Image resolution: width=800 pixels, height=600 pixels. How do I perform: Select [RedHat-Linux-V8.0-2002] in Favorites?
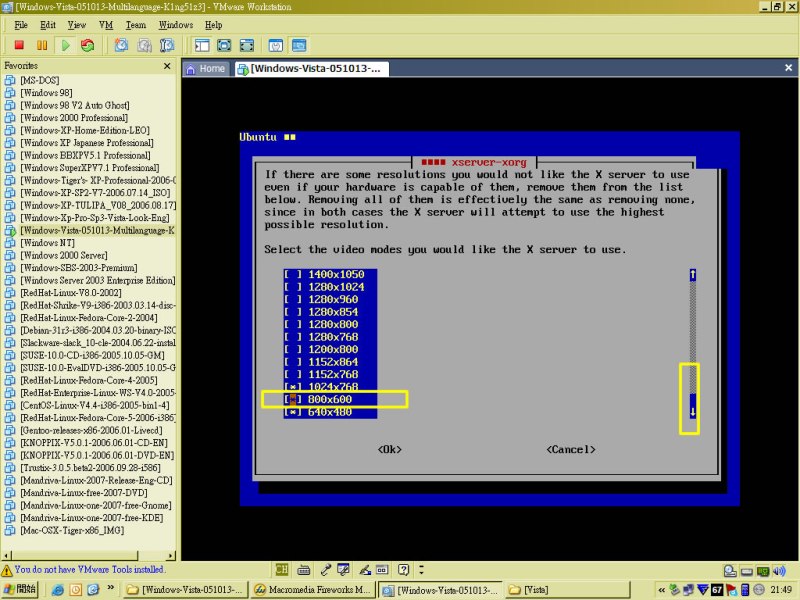pos(71,293)
